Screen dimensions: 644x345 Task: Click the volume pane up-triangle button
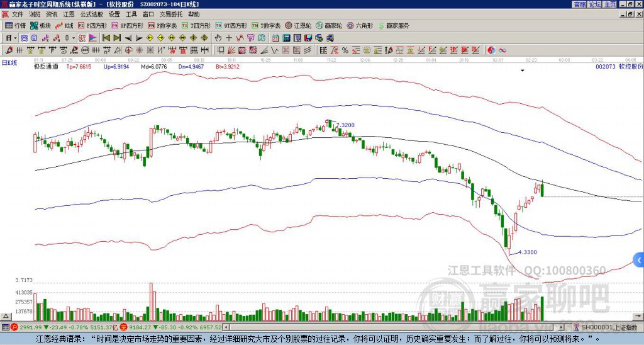point(5,316)
